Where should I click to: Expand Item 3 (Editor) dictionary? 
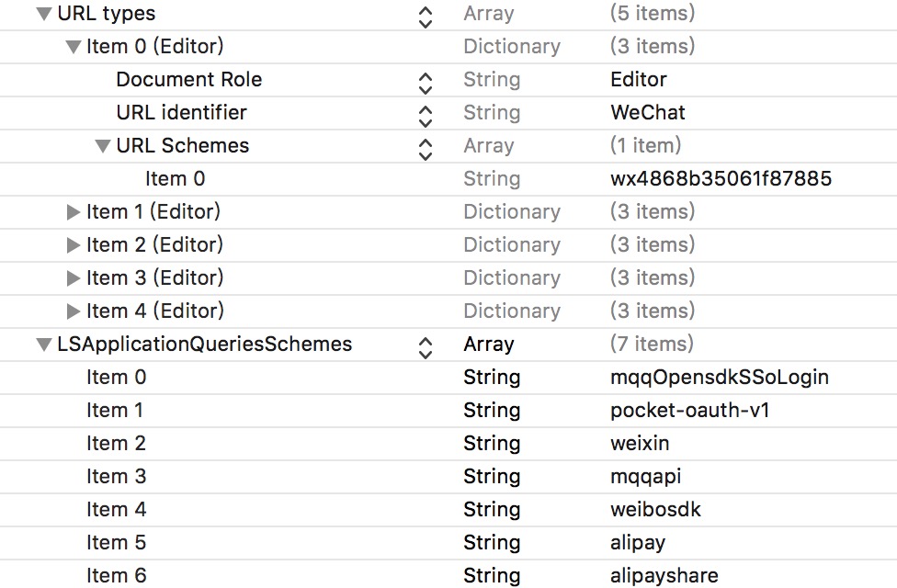(x=74, y=278)
